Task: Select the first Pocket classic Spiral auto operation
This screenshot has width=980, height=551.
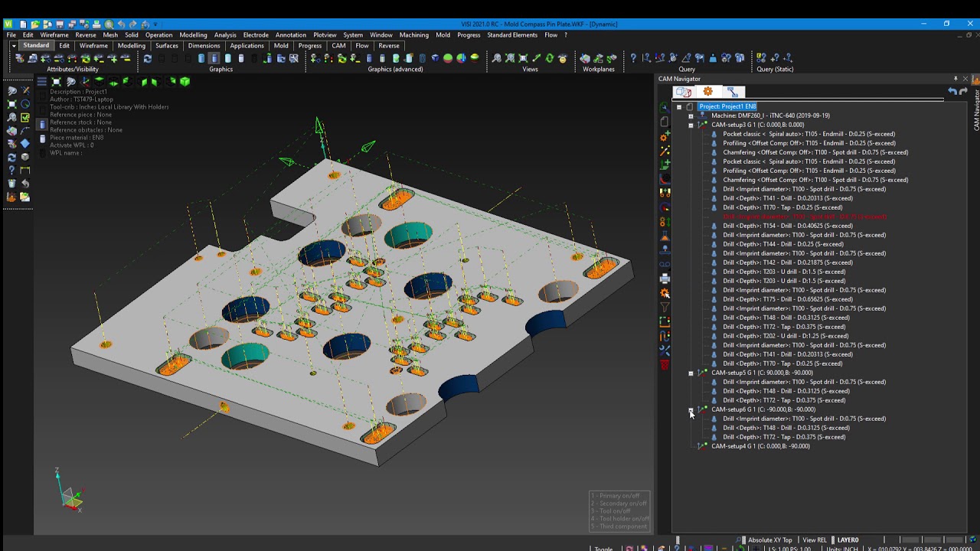Action: click(808, 134)
